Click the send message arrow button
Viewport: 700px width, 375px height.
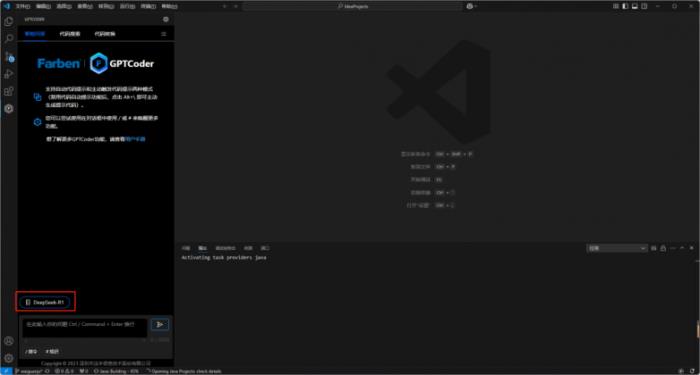160,324
